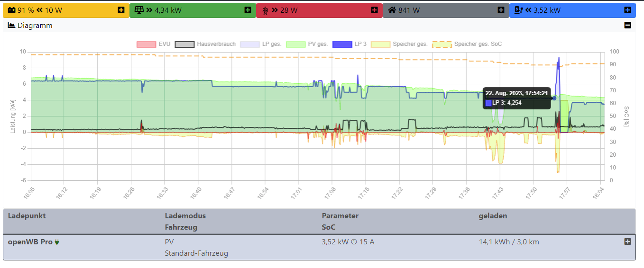Screen dimensions: 644x268
Task: Click the openWB Pro charge point name
Action: pos(30,241)
